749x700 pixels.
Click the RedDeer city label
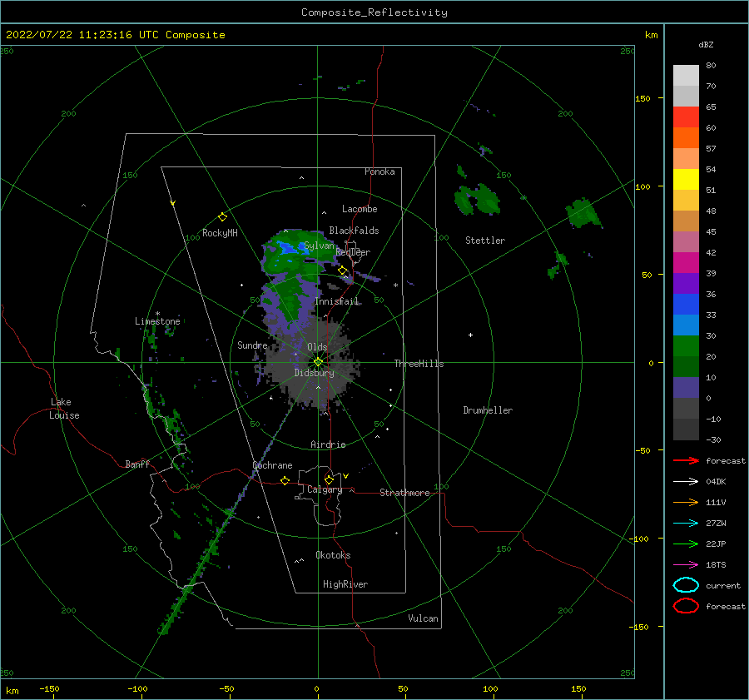[353, 252]
